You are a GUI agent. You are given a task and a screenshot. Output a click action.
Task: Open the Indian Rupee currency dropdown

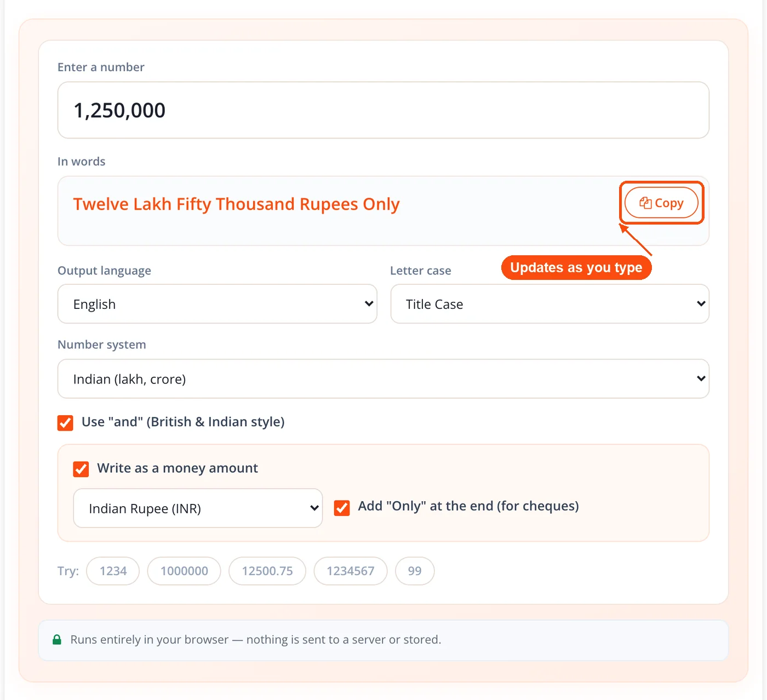pyautogui.click(x=198, y=508)
